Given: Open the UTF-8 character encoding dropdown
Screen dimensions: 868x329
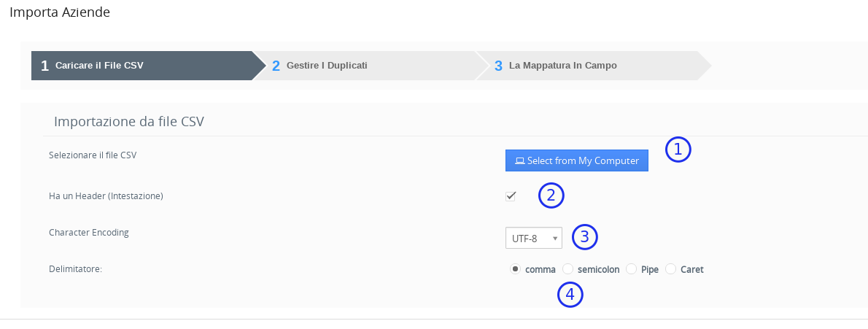Looking at the screenshot, I should [533, 238].
